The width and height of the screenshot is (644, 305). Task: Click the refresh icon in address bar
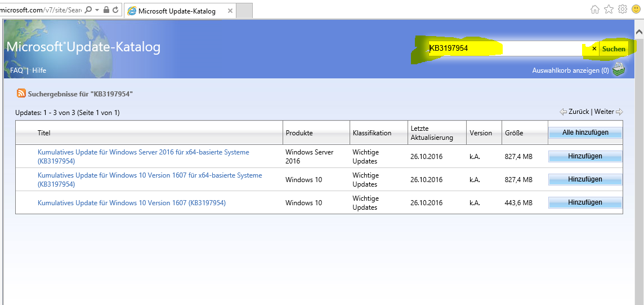tap(116, 10)
